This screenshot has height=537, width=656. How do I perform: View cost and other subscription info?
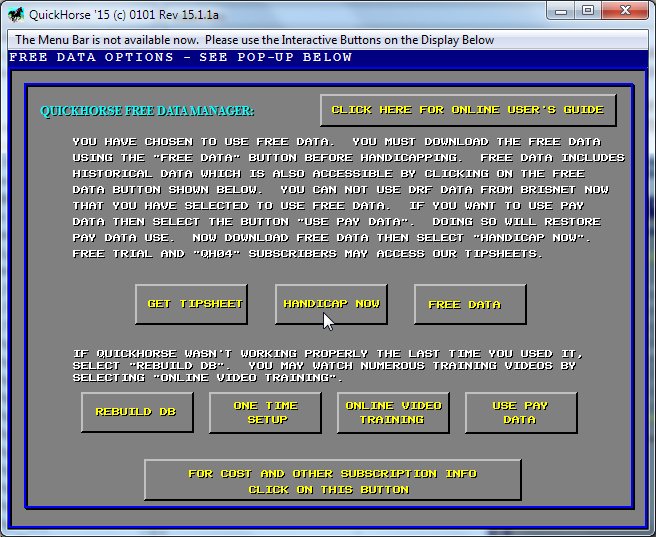point(332,481)
